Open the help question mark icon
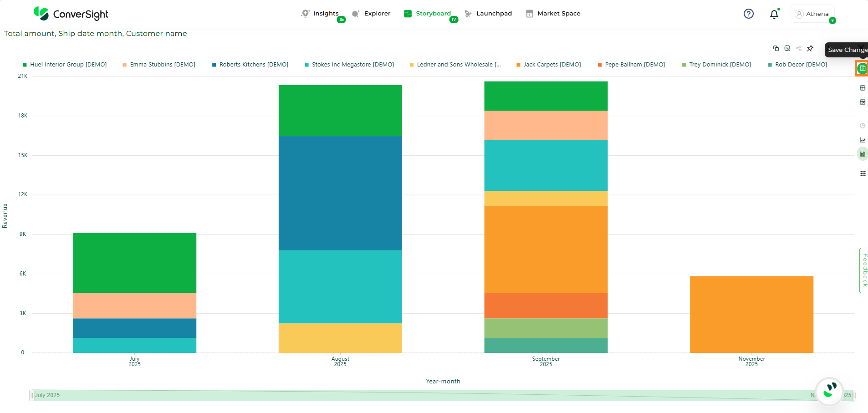Image resolution: width=868 pixels, height=413 pixels. tap(749, 14)
